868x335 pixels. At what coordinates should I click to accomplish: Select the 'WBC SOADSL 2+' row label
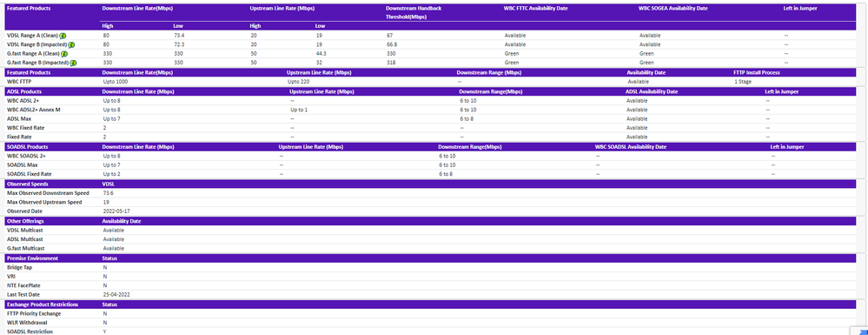(x=26, y=156)
